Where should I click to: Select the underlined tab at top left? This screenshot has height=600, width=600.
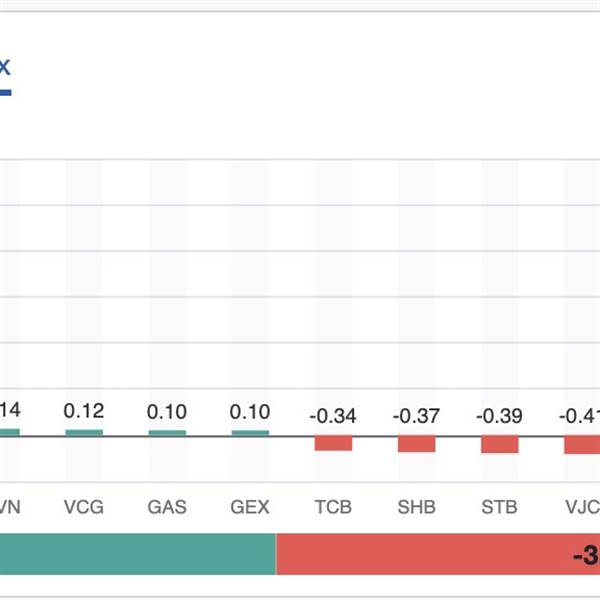[x=4, y=70]
